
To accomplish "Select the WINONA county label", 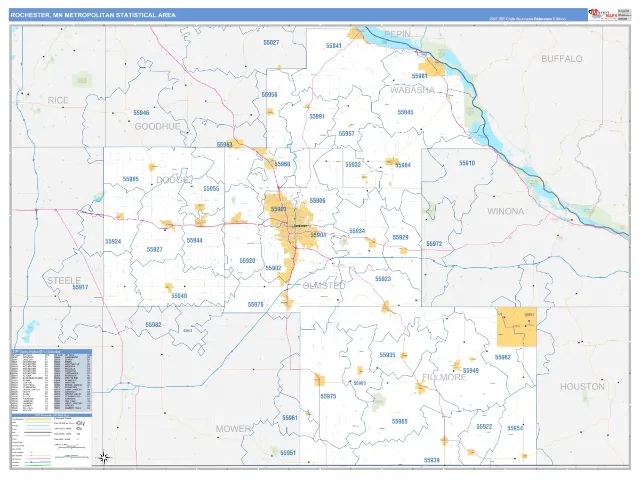I will point(505,211).
